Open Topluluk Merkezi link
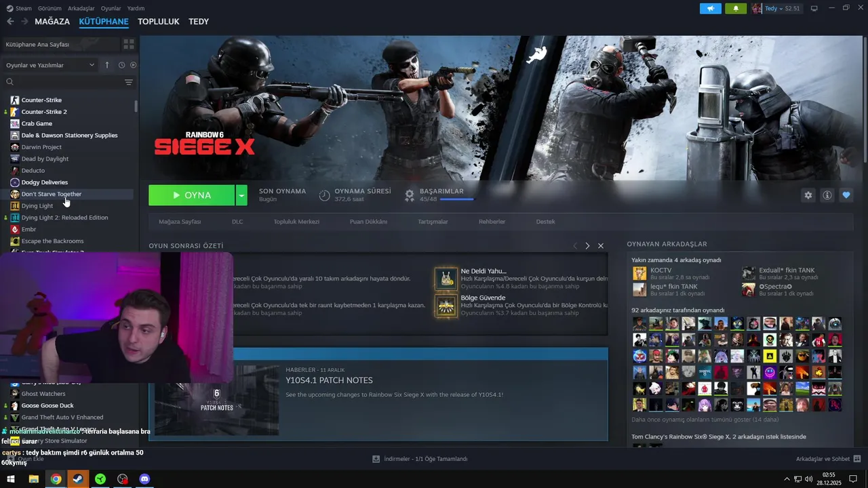868x488 pixels. pos(296,222)
